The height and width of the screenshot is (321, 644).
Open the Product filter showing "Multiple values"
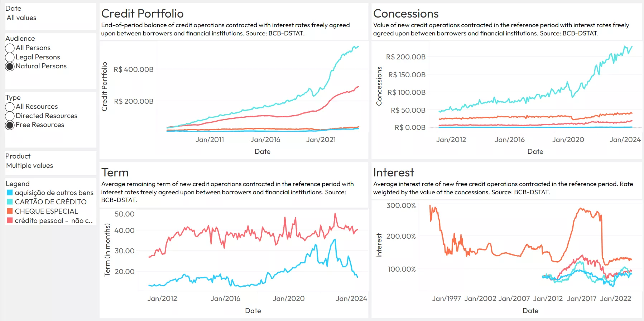(29, 165)
